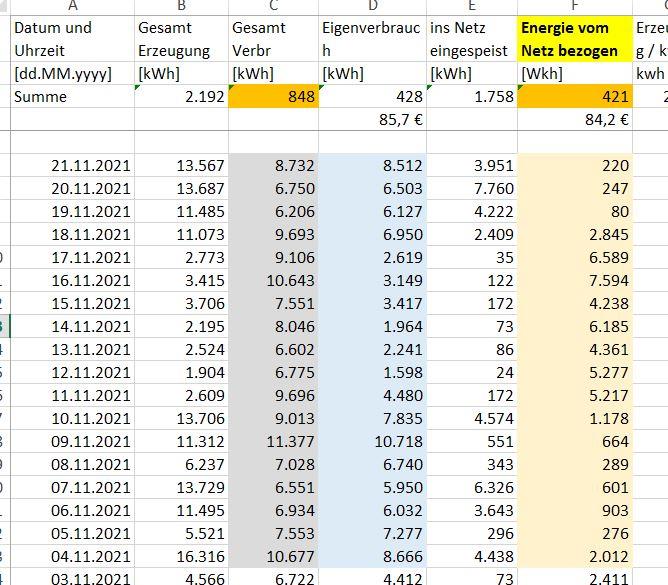Click feed-in value 4.574 for 10.11.2021
The height and width of the screenshot is (585, 668).
click(x=472, y=418)
